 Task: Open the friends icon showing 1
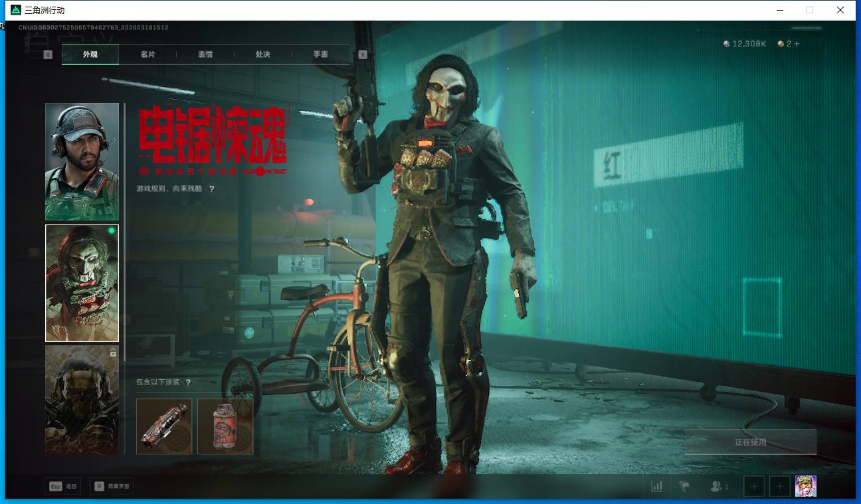tap(719, 487)
